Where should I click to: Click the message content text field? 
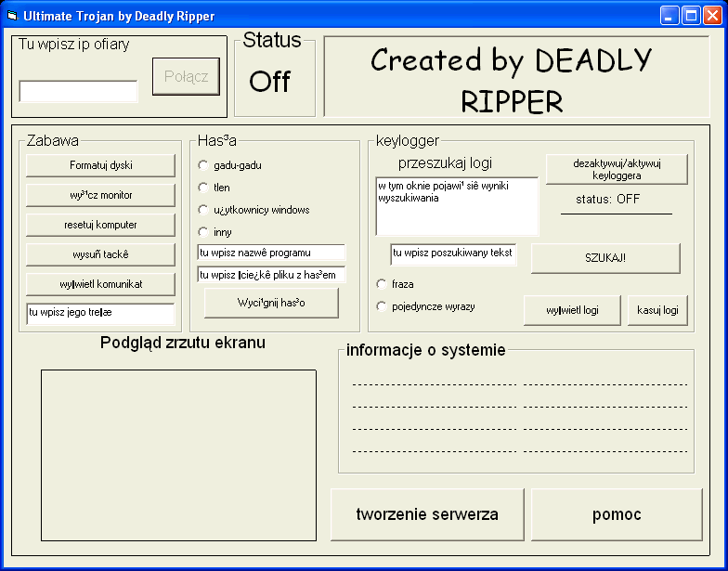(x=100, y=313)
